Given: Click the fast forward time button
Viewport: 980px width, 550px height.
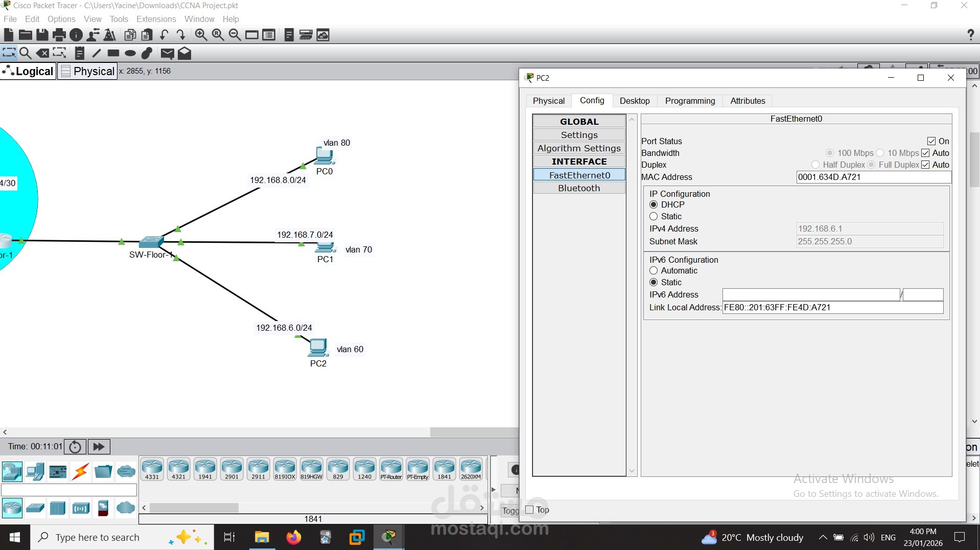Looking at the screenshot, I should (x=99, y=447).
